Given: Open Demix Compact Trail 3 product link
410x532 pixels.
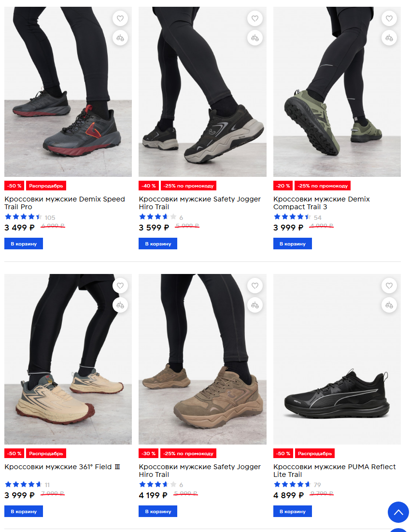Looking at the screenshot, I should pyautogui.click(x=322, y=203).
